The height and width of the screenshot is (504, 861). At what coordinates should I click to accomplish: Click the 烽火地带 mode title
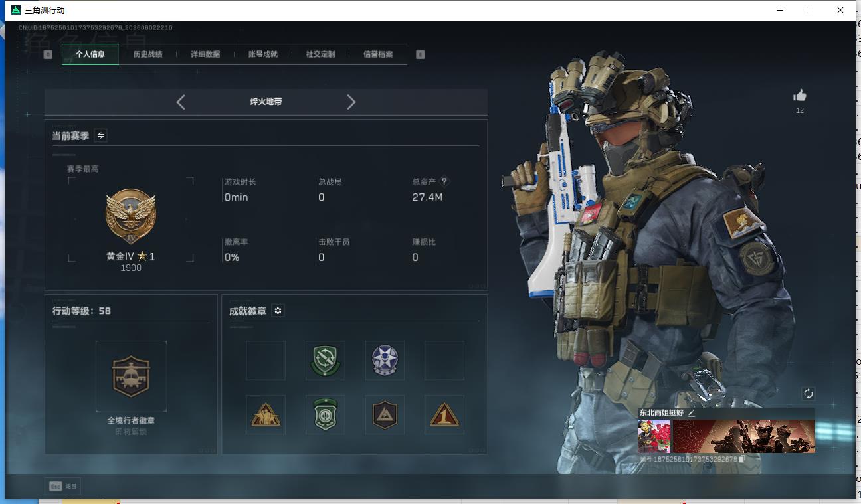tap(266, 102)
